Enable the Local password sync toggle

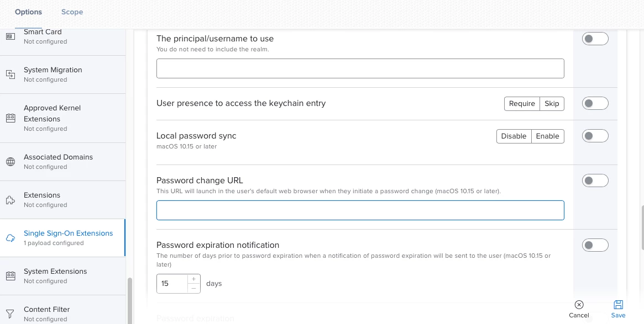pyautogui.click(x=595, y=136)
